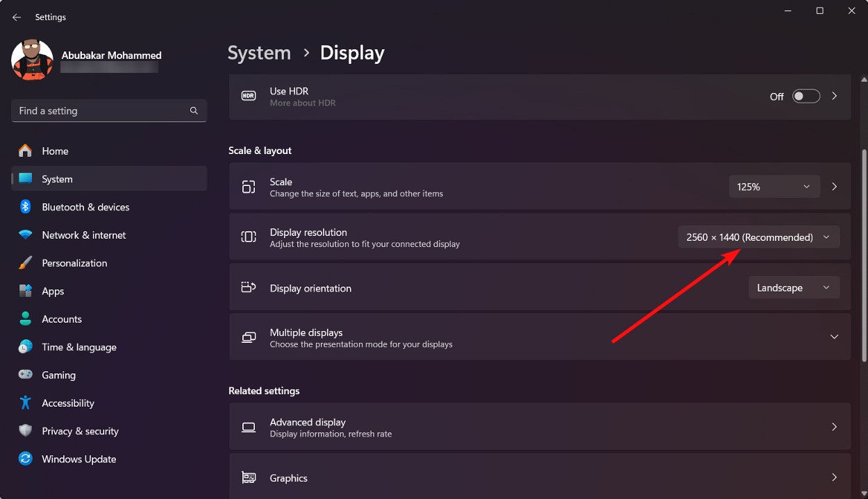868x499 pixels.
Task: Click the Display resolution icon
Action: [x=248, y=237]
